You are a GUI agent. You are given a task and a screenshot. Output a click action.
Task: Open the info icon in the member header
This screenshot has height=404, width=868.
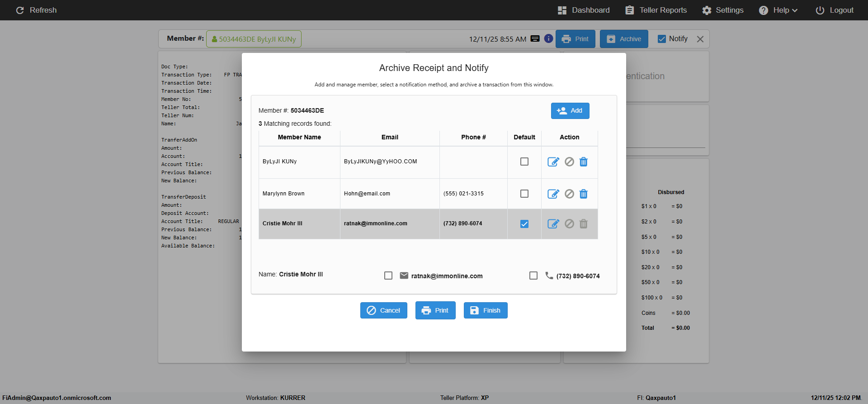[548, 38]
